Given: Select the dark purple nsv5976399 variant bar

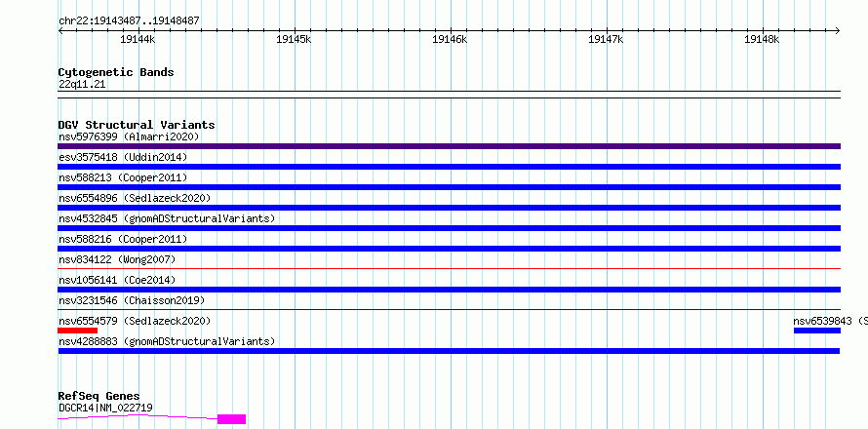Looking at the screenshot, I should click(449, 146).
